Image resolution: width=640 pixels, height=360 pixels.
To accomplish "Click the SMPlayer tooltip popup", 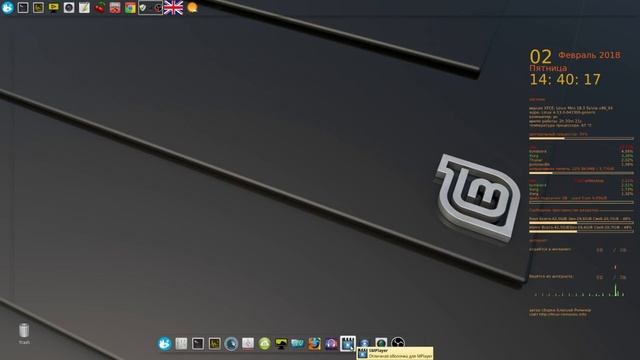I will click(395, 353).
